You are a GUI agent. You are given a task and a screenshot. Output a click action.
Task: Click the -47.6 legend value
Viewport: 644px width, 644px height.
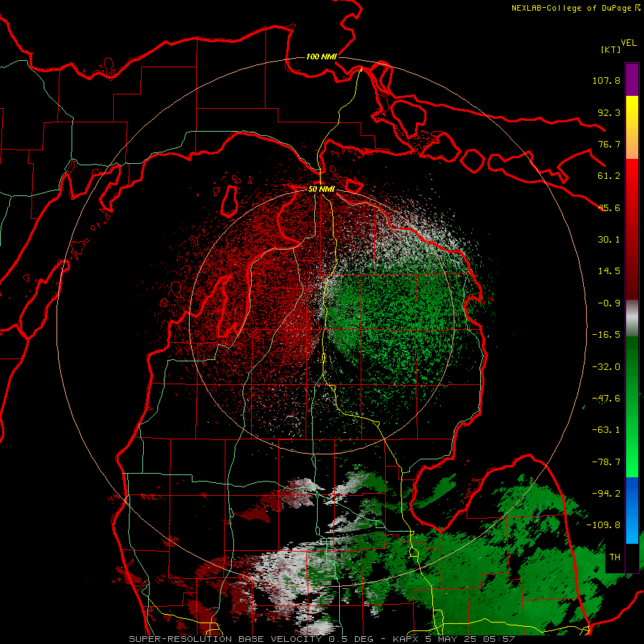coord(606,399)
